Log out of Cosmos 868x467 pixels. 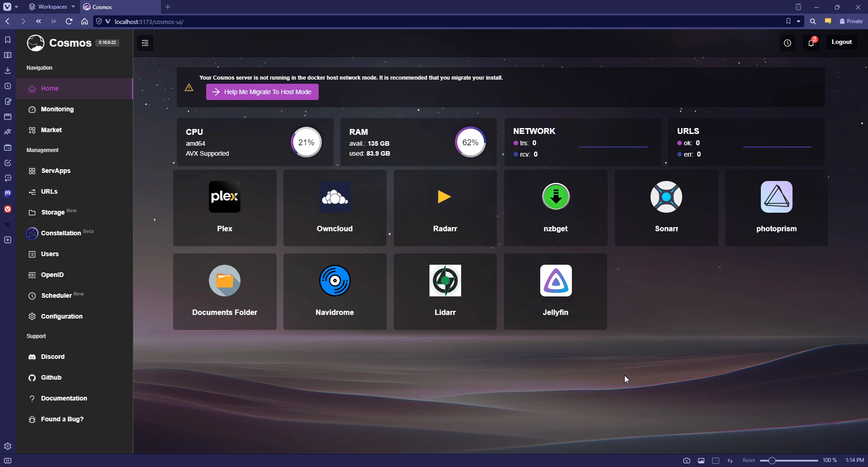[842, 42]
